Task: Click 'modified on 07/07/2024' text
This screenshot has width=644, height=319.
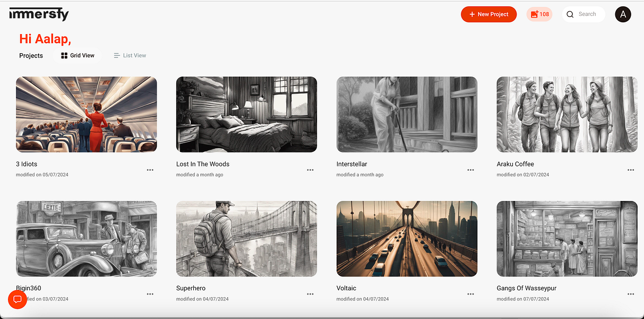Action: click(523, 299)
